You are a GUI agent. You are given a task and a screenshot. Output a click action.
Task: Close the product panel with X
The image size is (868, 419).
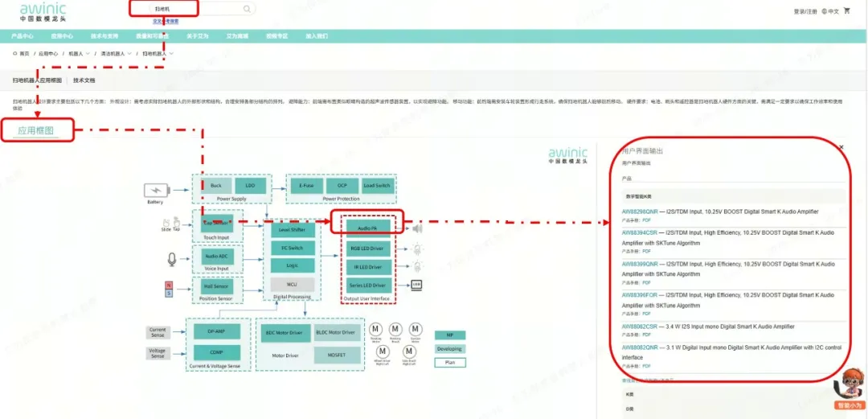[x=841, y=147]
